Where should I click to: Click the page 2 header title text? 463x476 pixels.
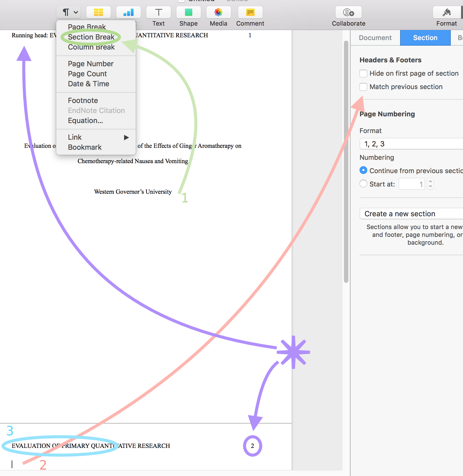[91, 446]
